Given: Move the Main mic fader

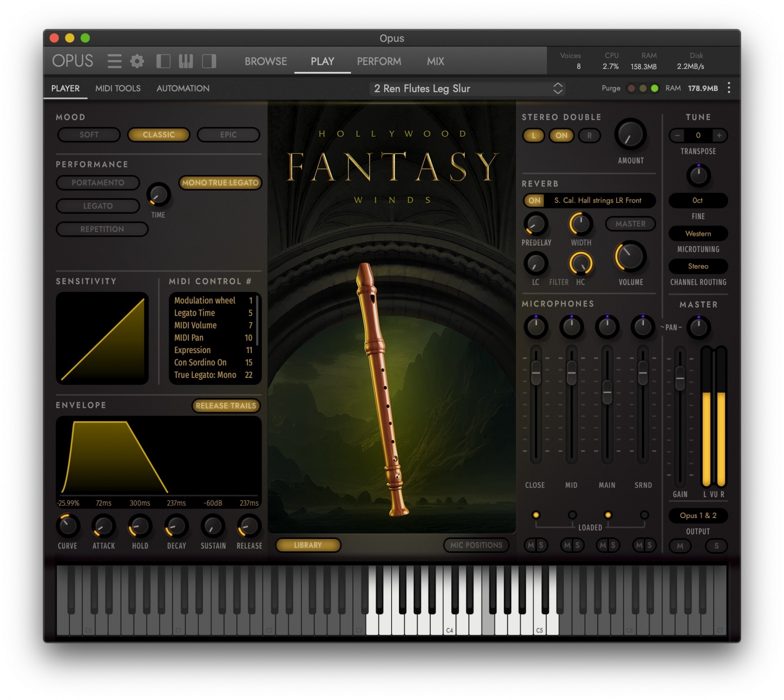Looking at the screenshot, I should click(x=607, y=392).
